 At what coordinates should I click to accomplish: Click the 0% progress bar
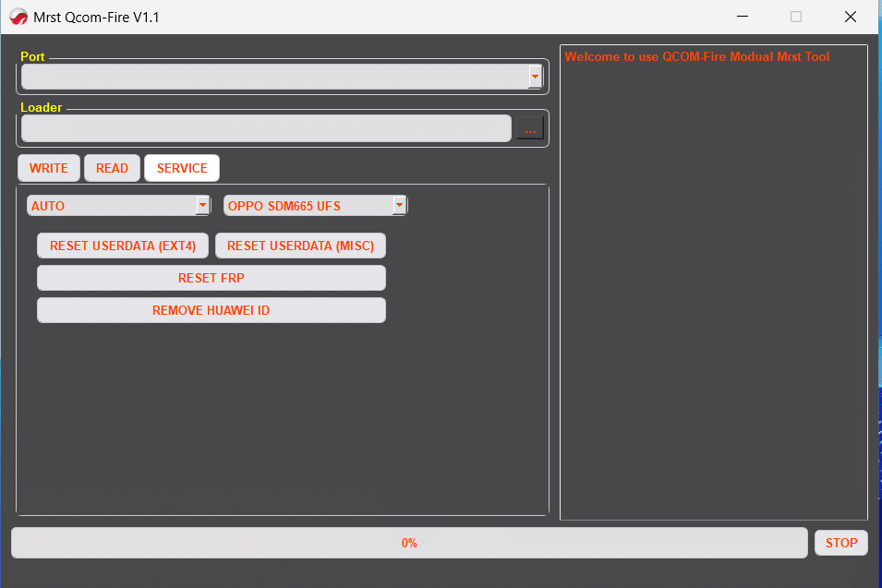(x=409, y=543)
